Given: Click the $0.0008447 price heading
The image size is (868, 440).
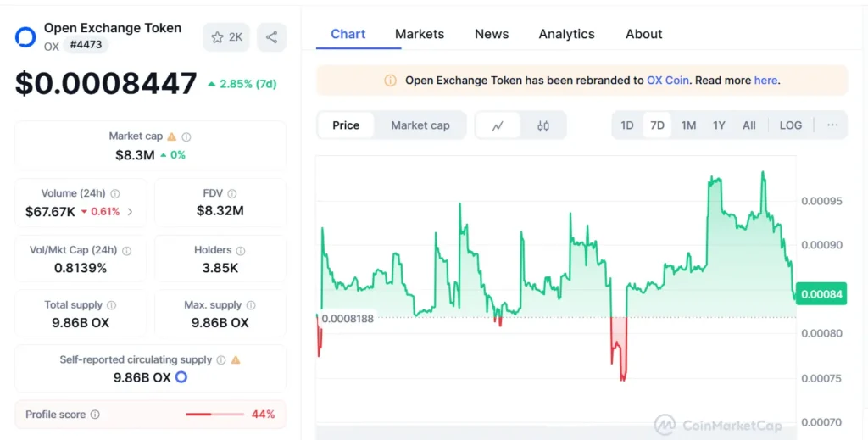Looking at the screenshot, I should click(106, 84).
